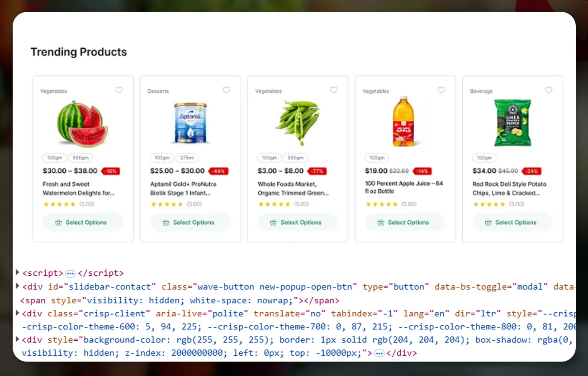Select 100gm size for Apple Juice
Image resolution: width=588 pixels, height=376 pixels.
377,158
